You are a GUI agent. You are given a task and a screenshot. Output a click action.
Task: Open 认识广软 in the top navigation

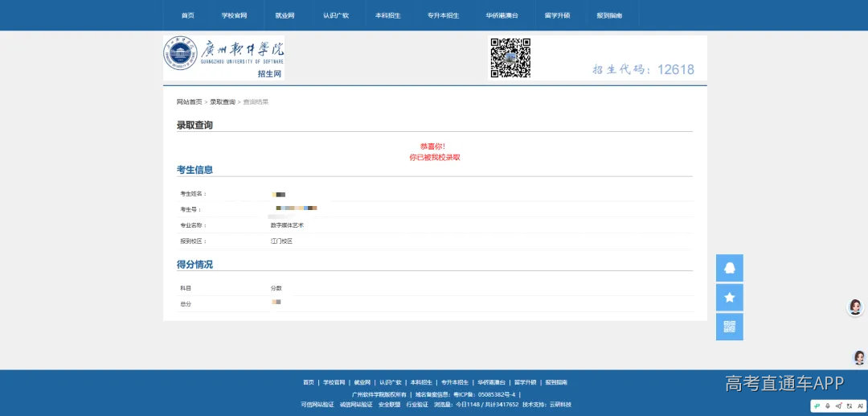[x=336, y=15]
